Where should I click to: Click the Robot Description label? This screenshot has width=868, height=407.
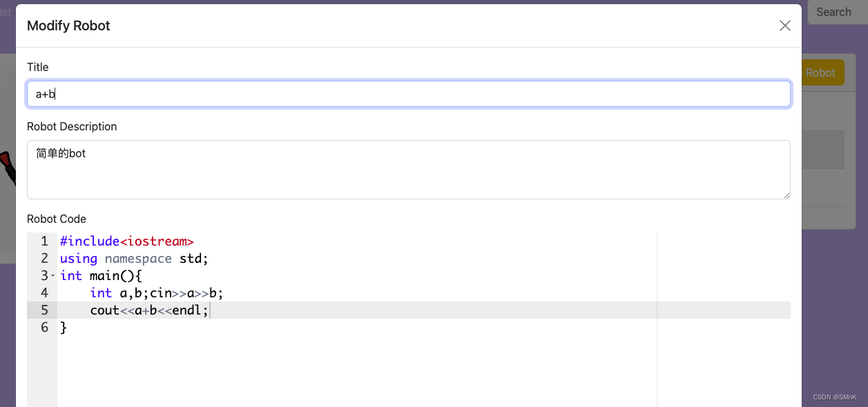pyautogui.click(x=72, y=126)
